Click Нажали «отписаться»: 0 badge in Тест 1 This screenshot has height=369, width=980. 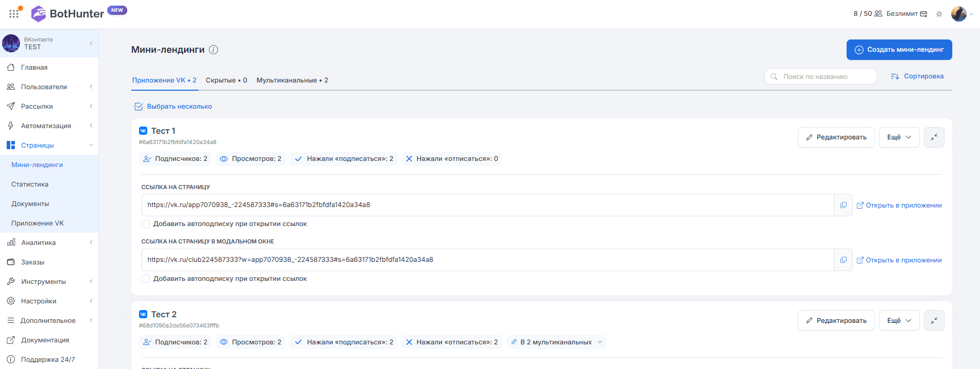click(x=452, y=159)
